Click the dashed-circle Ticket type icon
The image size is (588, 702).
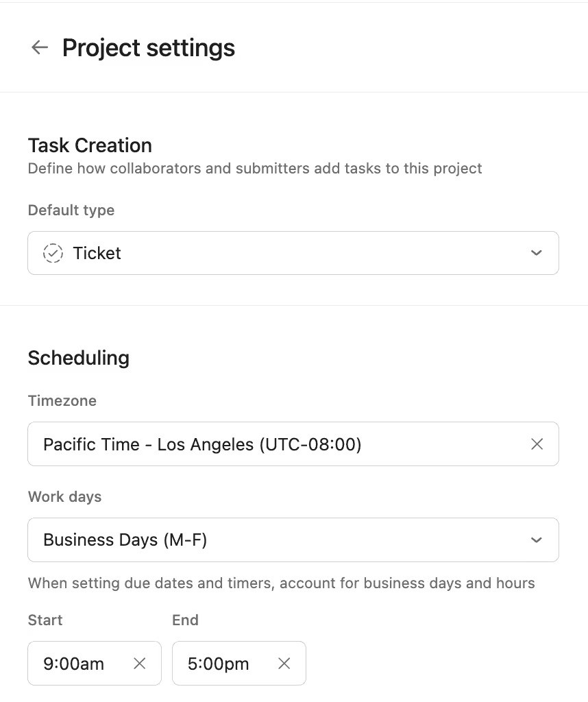(53, 253)
